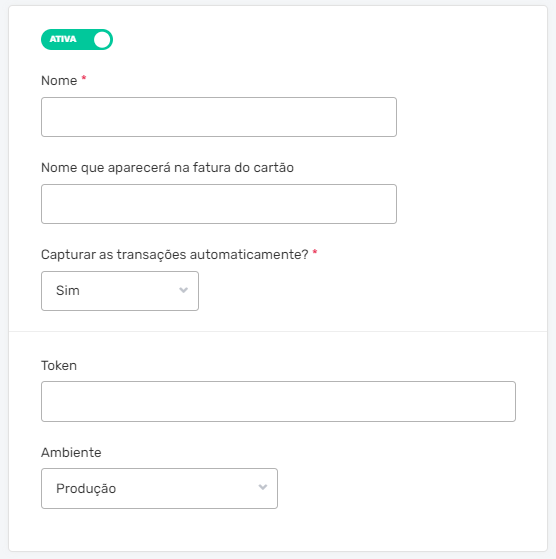
Task: Focus the Nome input field
Action: (x=219, y=117)
